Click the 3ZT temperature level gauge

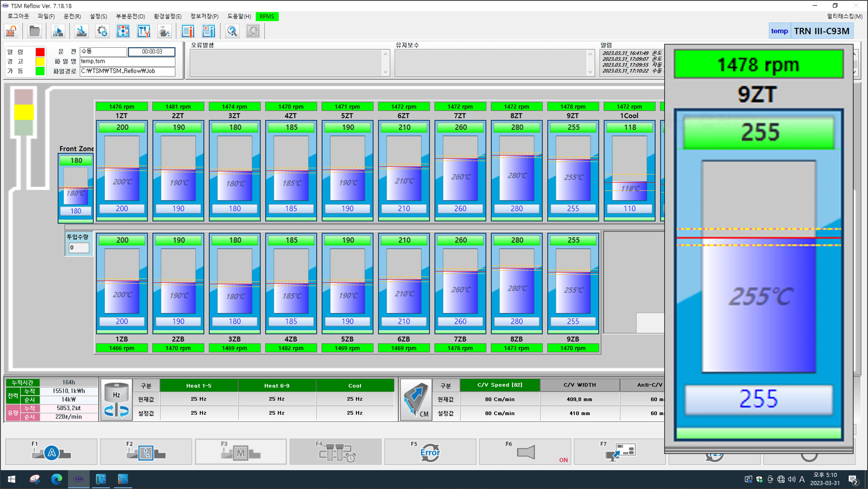(234, 168)
